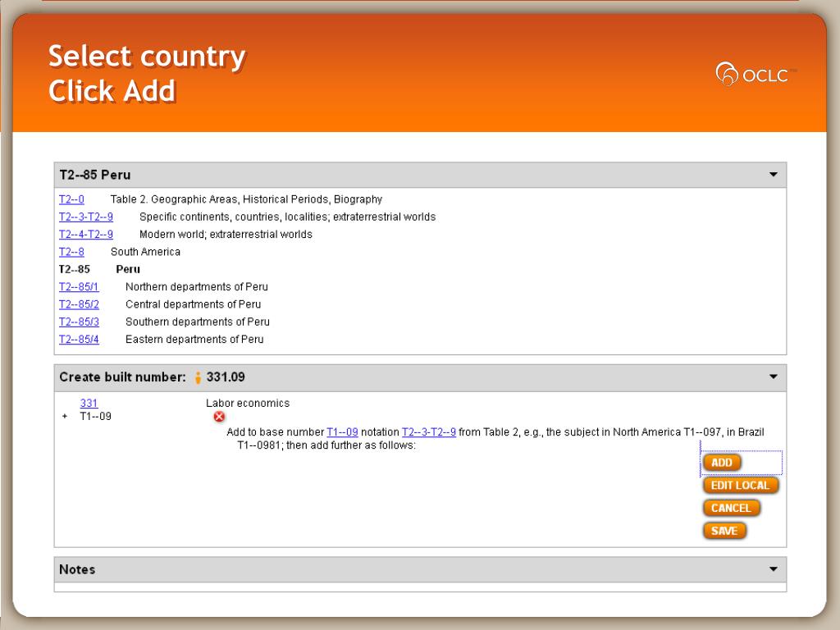The image size is (840, 630).
Task: Click the 'T2--85 Peru' panel title
Action: click(x=95, y=176)
